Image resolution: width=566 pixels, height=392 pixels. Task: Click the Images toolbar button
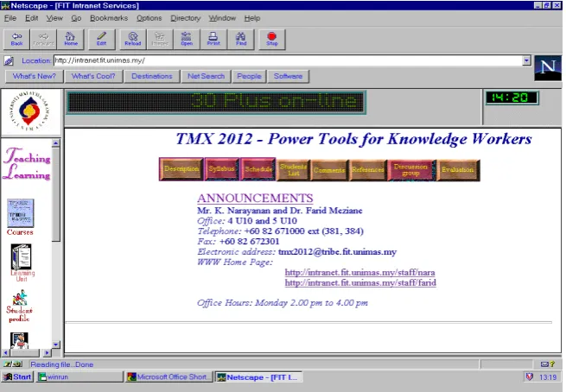[160, 39]
